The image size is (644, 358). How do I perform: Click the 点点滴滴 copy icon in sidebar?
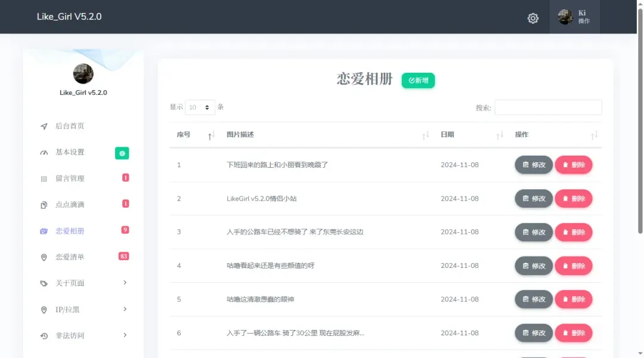click(x=44, y=205)
